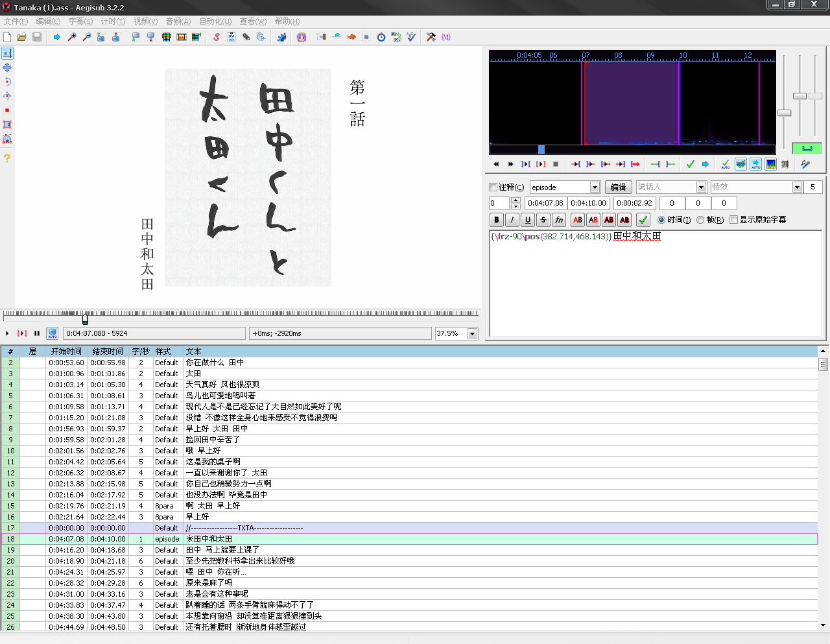
Task: Click the audio horizontal zoom slider handle
Action: [x=785, y=113]
